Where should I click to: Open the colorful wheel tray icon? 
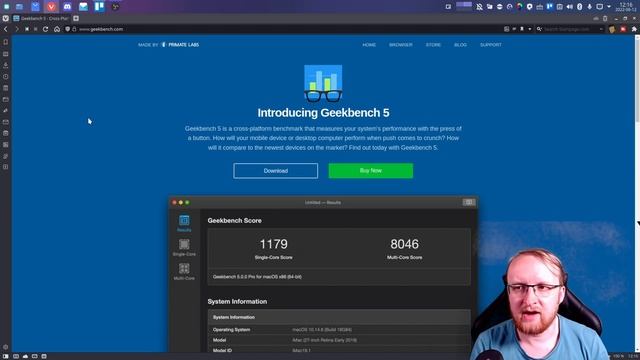520,7
